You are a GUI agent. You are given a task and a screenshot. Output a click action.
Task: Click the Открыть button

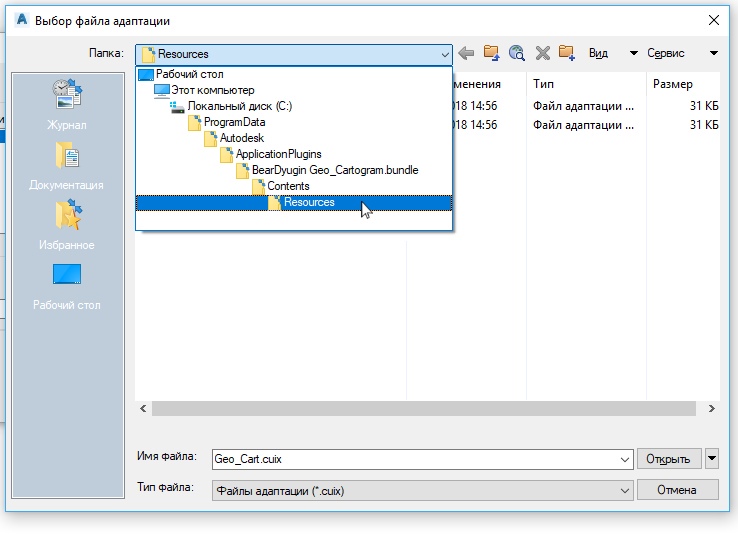669,458
